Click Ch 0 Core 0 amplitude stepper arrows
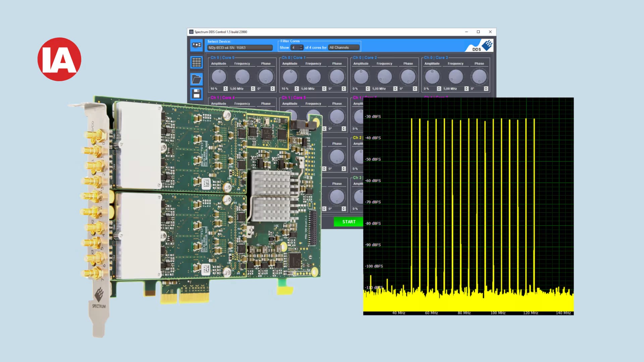The height and width of the screenshot is (362, 644). tap(225, 89)
